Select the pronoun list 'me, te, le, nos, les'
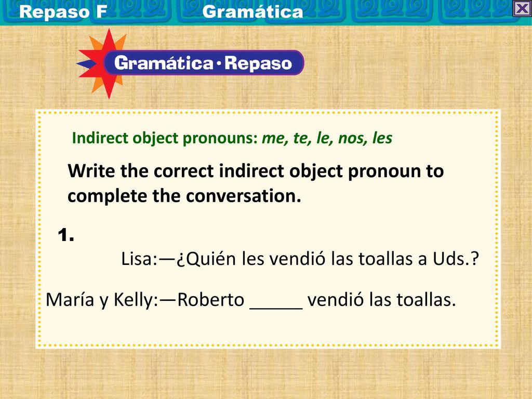 [x=327, y=138]
